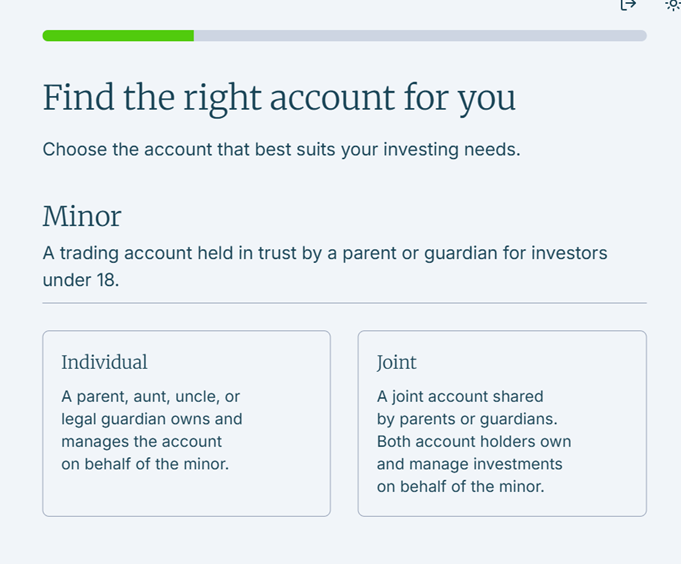The image size is (681, 564).
Task: Click the divider line under the Minor description
Action: 344,302
